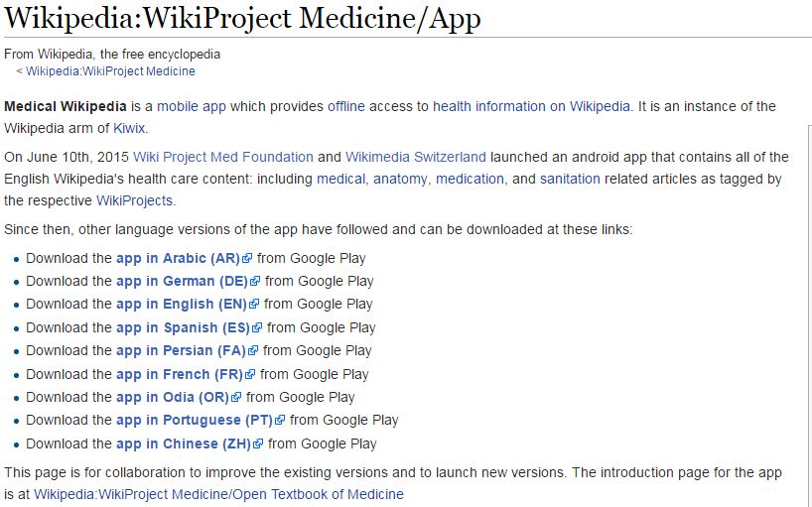The width and height of the screenshot is (812, 507).
Task: Click external link icon after Spanish (ES)
Action: click(x=257, y=327)
